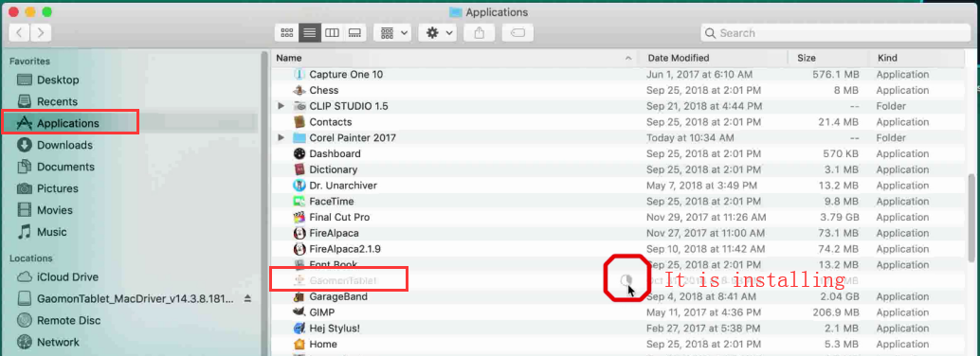
Task: Switch to gallery view
Action: [x=354, y=32]
